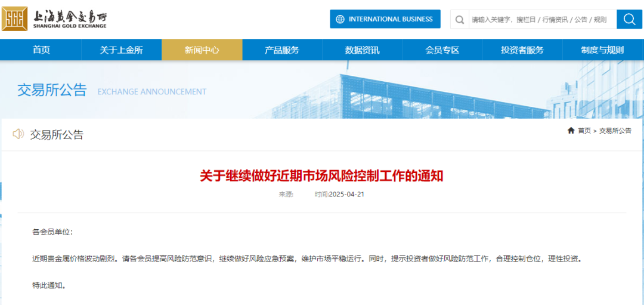The height and width of the screenshot is (305, 644).
Task: Click the paragraph starting 近期贵金属价格波动剧烈
Action: coord(307,259)
